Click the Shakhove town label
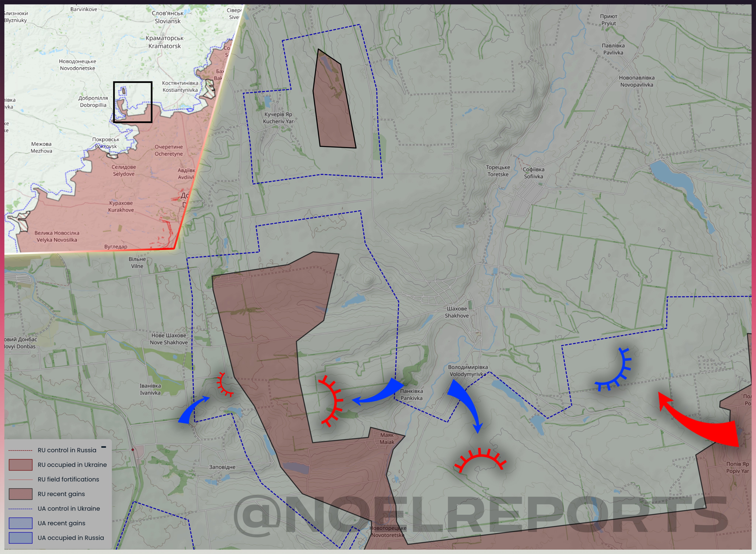Image resolution: width=756 pixels, height=554 pixels. tap(457, 312)
